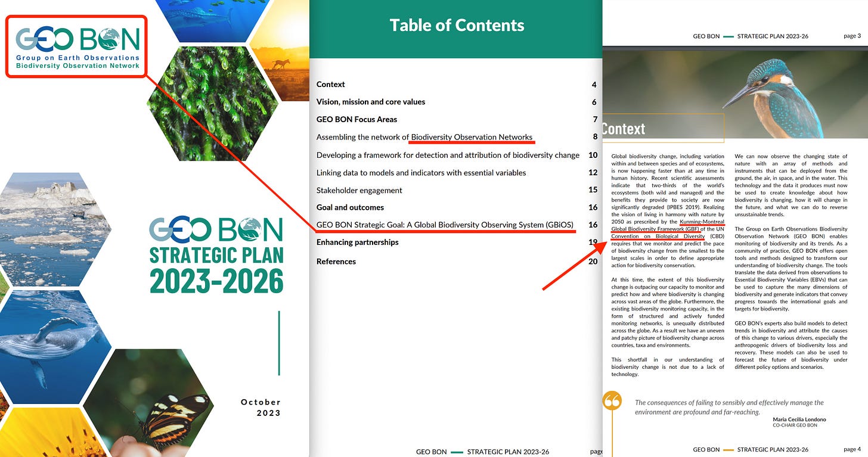The height and width of the screenshot is (457, 868).
Task: Open 'Vision, mission and core values' entry
Action: click(x=371, y=102)
